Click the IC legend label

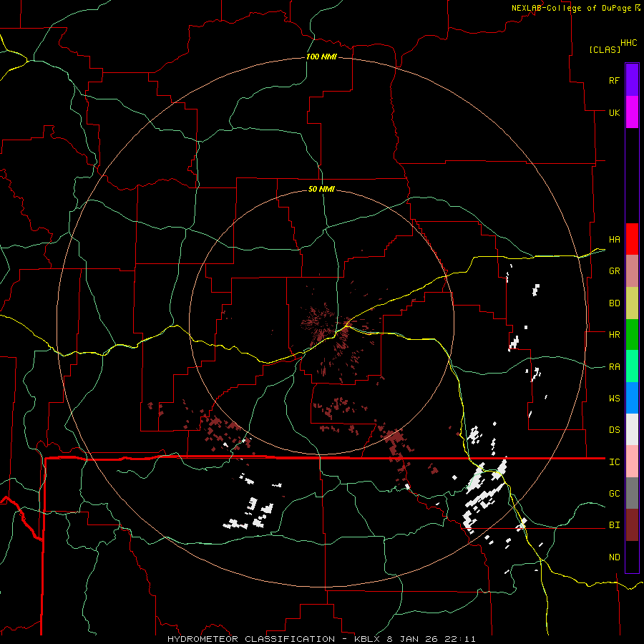click(614, 462)
